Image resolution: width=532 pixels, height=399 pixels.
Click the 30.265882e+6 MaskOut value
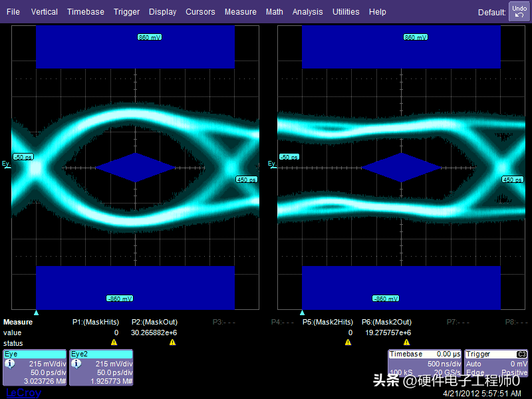pos(154,333)
